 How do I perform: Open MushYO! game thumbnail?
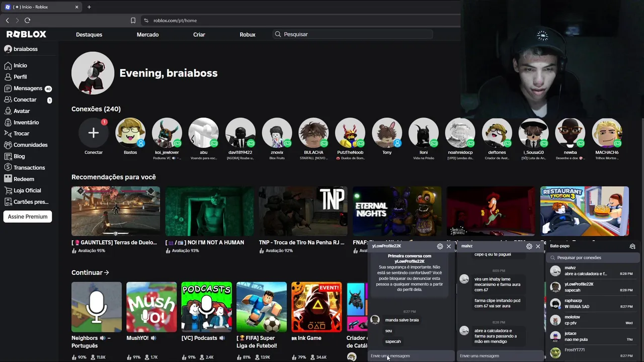pos(151,307)
